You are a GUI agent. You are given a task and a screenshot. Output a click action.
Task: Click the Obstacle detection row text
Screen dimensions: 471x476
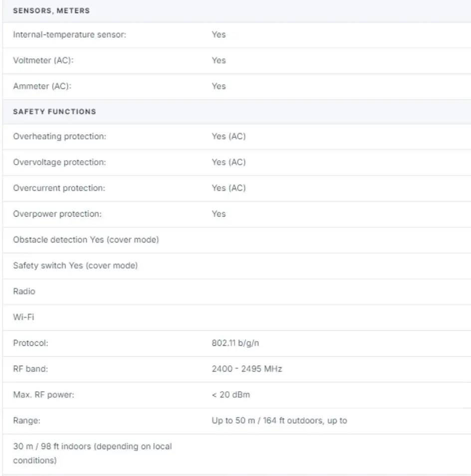[x=86, y=240]
